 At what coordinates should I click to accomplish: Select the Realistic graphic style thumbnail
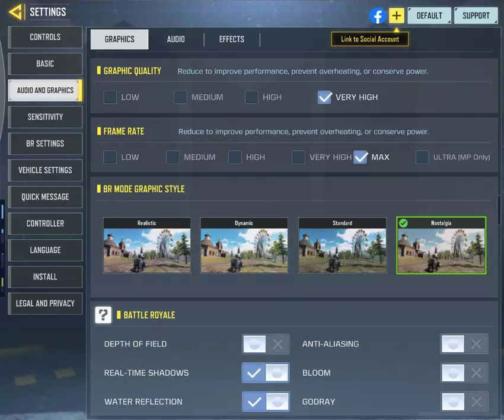147,245
